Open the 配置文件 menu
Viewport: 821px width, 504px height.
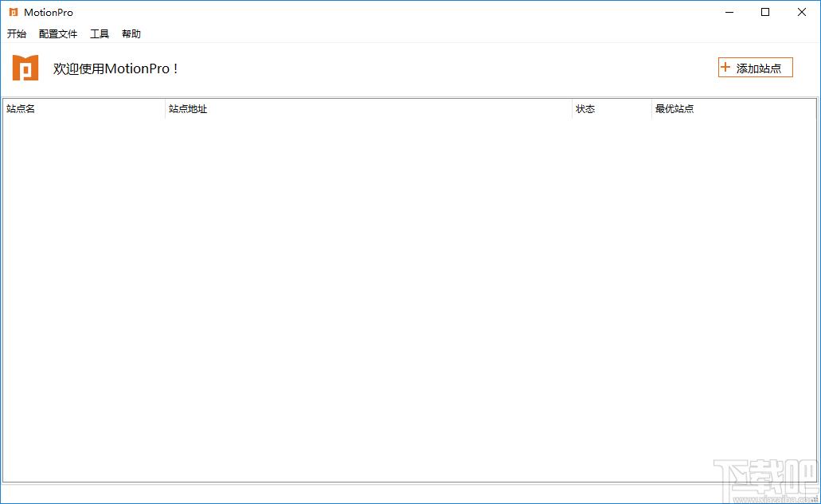[58, 34]
